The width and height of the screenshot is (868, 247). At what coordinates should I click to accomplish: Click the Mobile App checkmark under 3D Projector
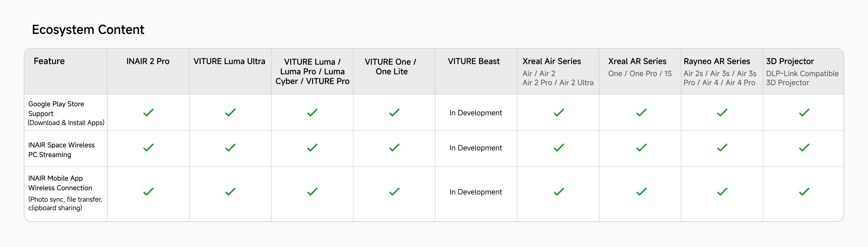[804, 192]
